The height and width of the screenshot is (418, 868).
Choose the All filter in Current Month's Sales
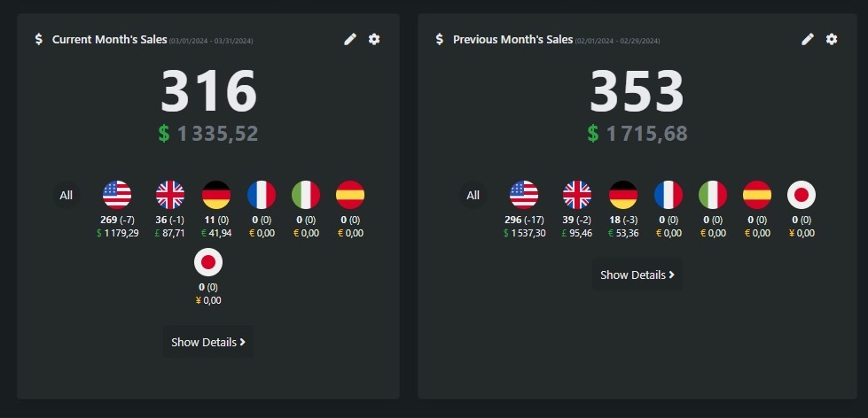(x=66, y=195)
